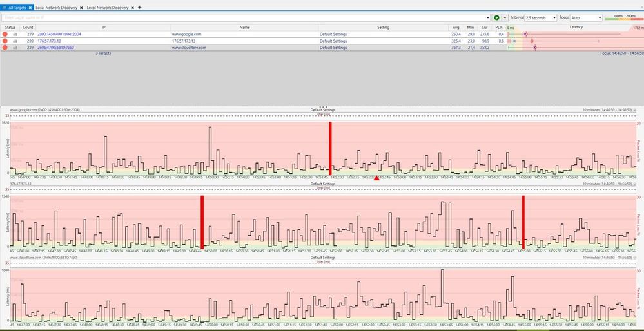This screenshot has width=644, height=331.
Task: Click red status indicator for www.google.com
Action: 5,35
